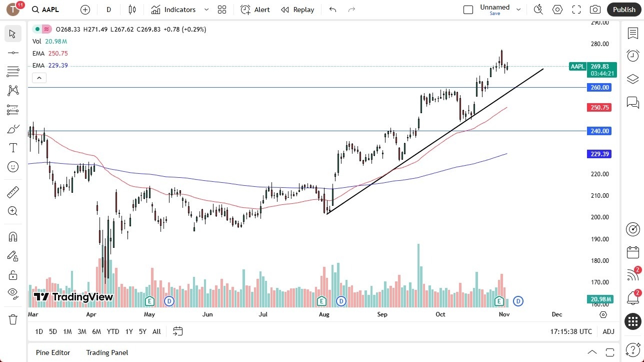Image resolution: width=644 pixels, height=362 pixels.
Task: Click the Publish button
Action: point(624,9)
